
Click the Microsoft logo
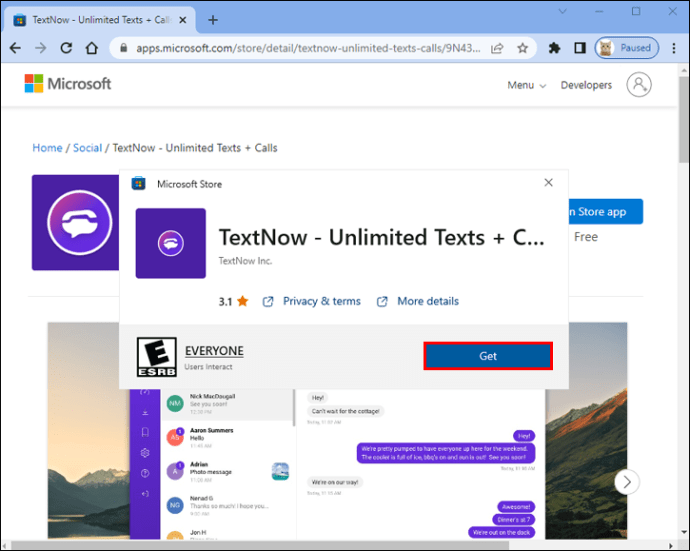(x=68, y=84)
